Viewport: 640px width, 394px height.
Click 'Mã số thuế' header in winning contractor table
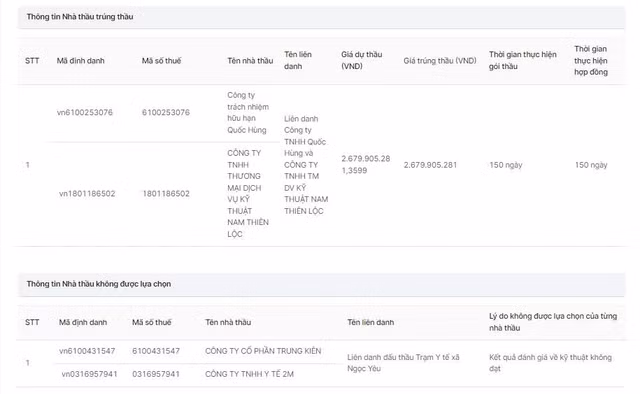[161, 61]
